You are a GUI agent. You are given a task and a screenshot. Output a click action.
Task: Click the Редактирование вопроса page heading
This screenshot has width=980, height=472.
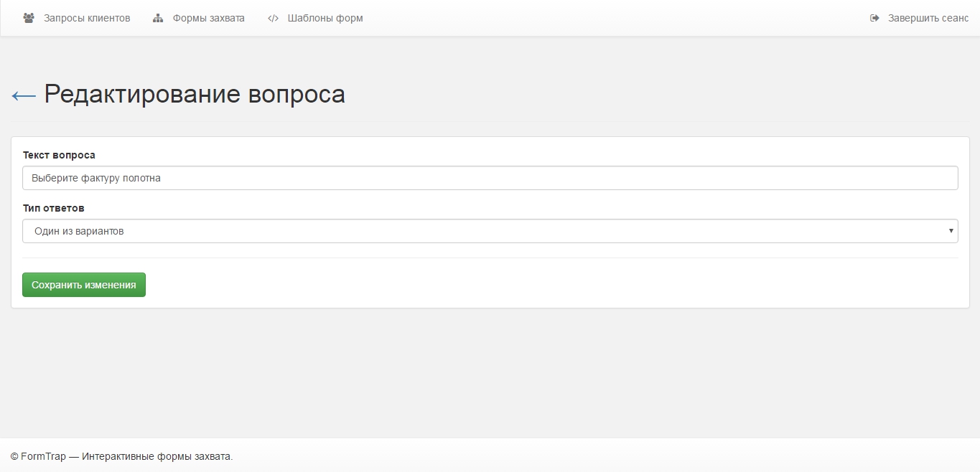(x=195, y=95)
